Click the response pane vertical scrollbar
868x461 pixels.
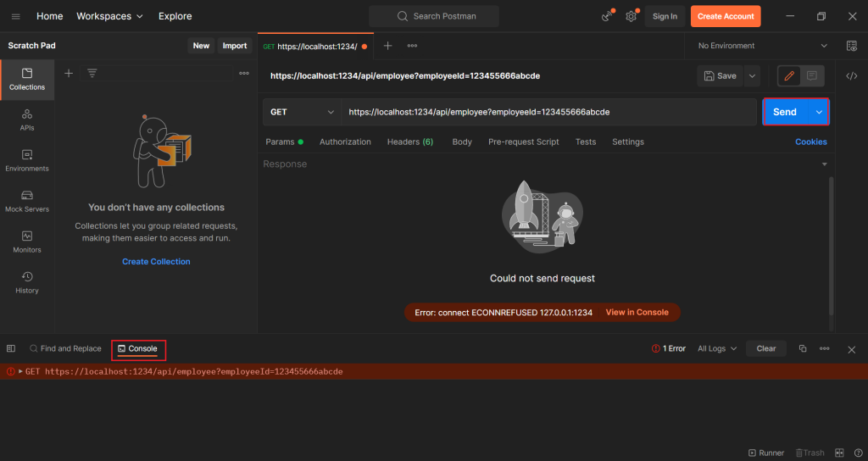[x=831, y=247]
